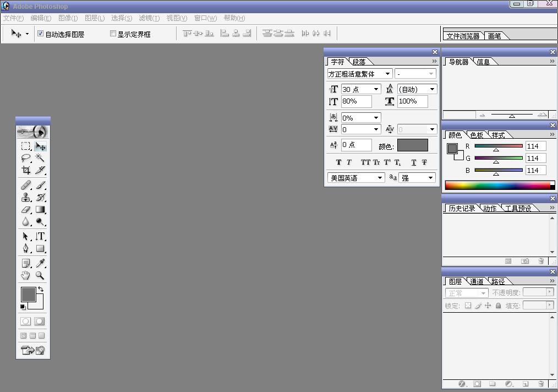Toggle underline text style
The height and width of the screenshot is (392, 558).
[413, 162]
